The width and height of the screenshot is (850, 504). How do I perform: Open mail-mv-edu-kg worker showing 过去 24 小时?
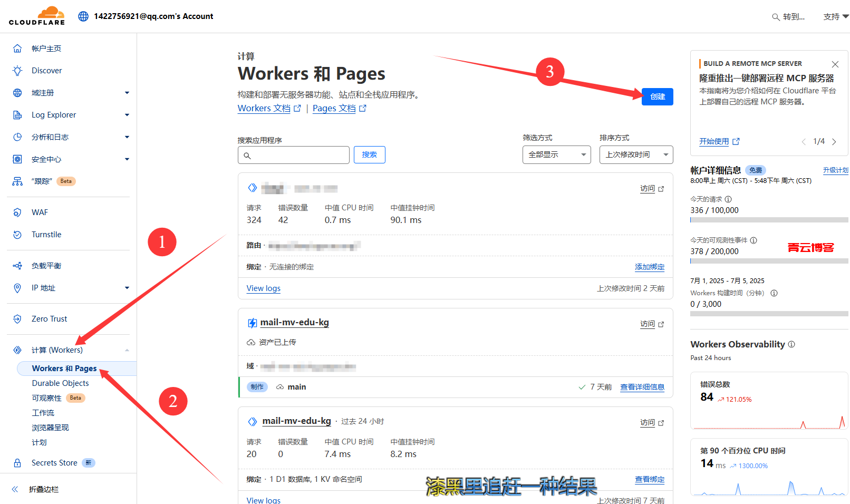pos(297,421)
